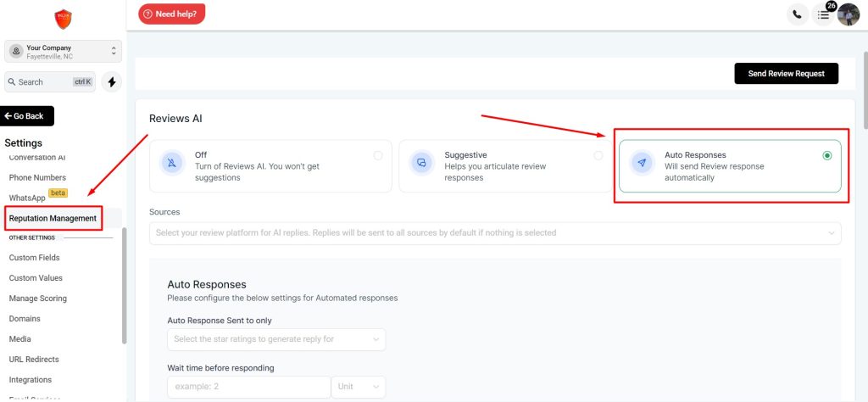The width and height of the screenshot is (868, 402).
Task: Open Phone Numbers settings
Action: click(x=37, y=178)
